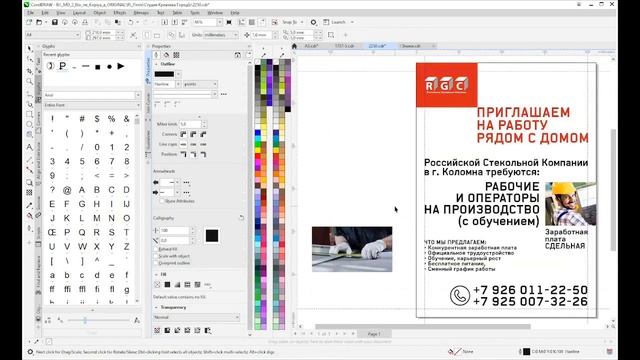Click the Open folder icon in toolbar
The height and width of the screenshot is (360, 640).
(x=39, y=22)
